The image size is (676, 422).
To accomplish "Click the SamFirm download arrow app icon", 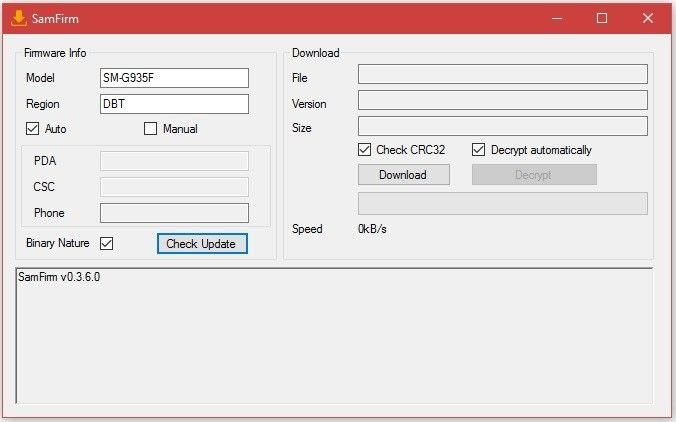I will (19, 18).
